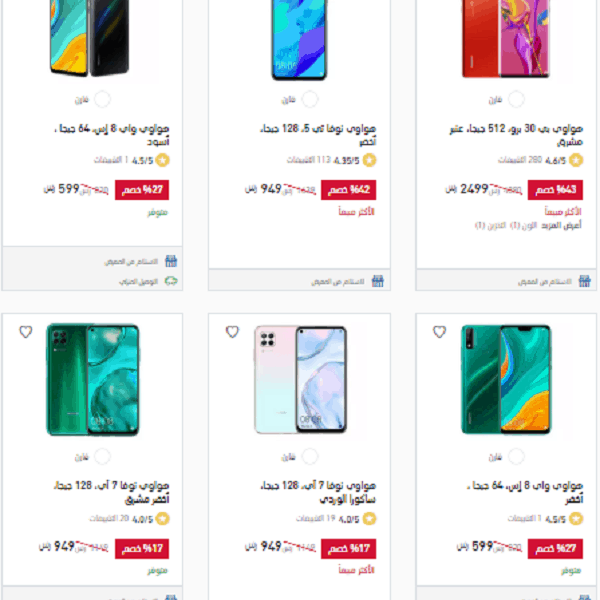The width and height of the screenshot is (600, 600).
Task: Enable compare for Sakura pink Nova 7i
Action: click(310, 457)
